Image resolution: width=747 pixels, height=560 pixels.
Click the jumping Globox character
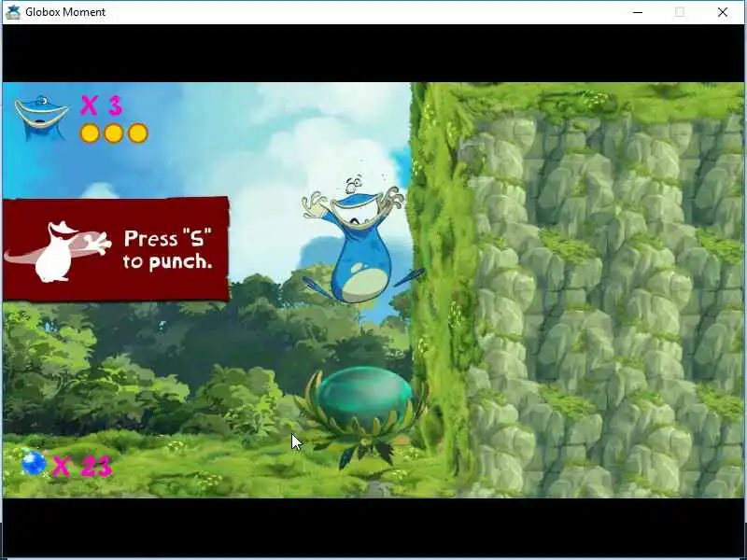pyautogui.click(x=362, y=241)
